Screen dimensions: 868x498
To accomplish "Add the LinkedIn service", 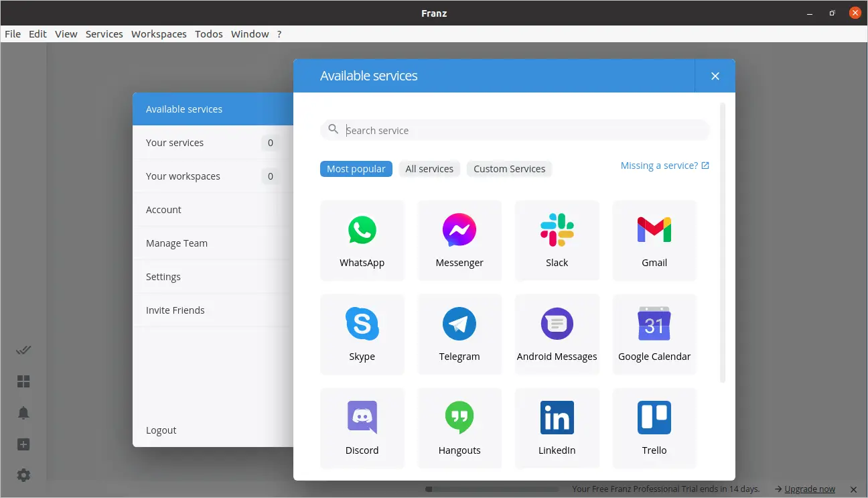I will coord(557,428).
